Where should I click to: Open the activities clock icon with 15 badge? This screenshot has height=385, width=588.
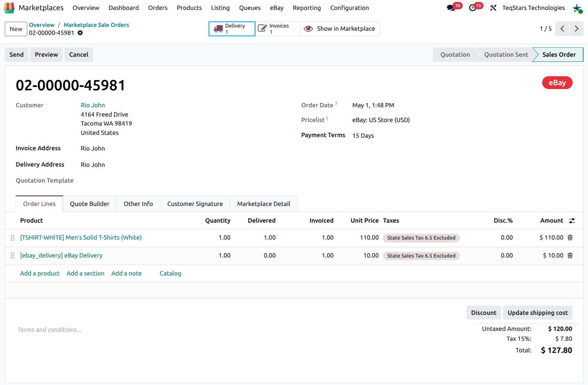(472, 8)
